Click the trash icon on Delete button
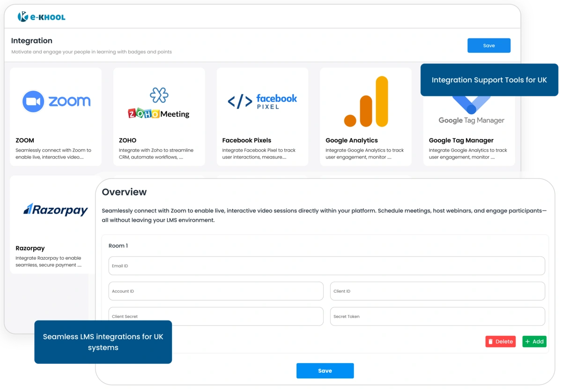 click(491, 341)
